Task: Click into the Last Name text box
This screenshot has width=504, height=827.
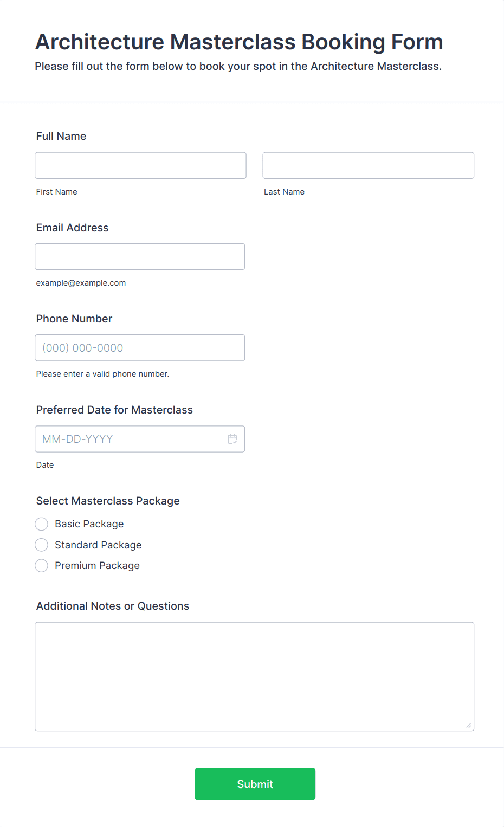Action: click(x=368, y=165)
